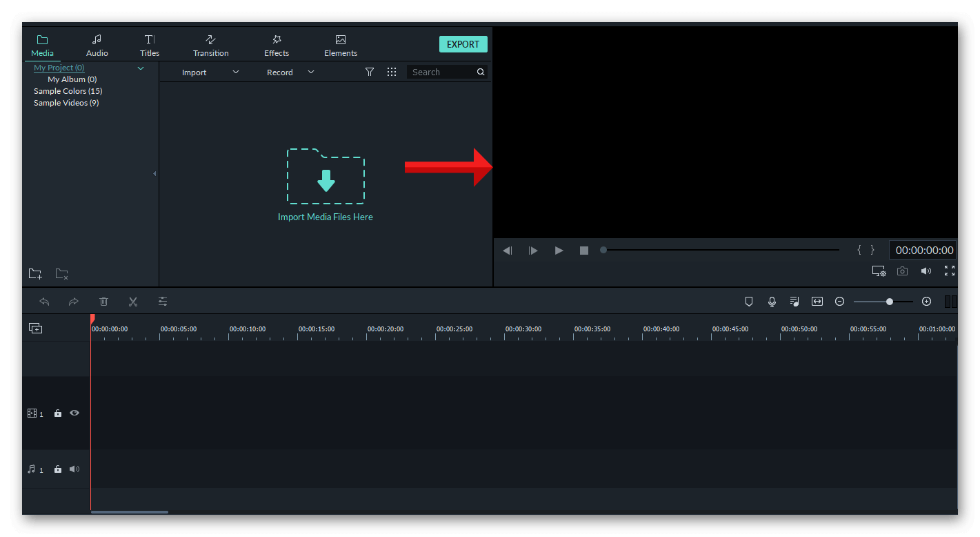Click the Undo arrow
980x537 pixels.
click(44, 302)
